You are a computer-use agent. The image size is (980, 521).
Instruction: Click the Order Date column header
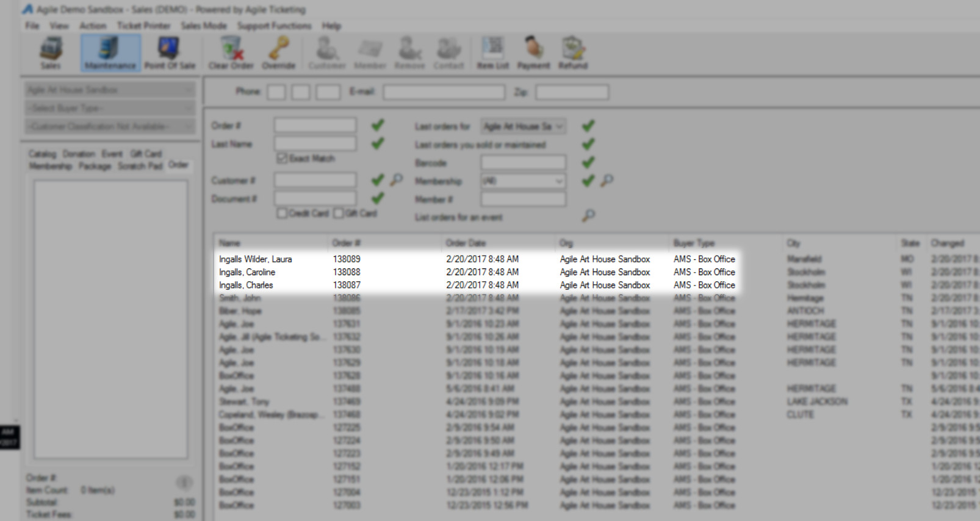465,243
